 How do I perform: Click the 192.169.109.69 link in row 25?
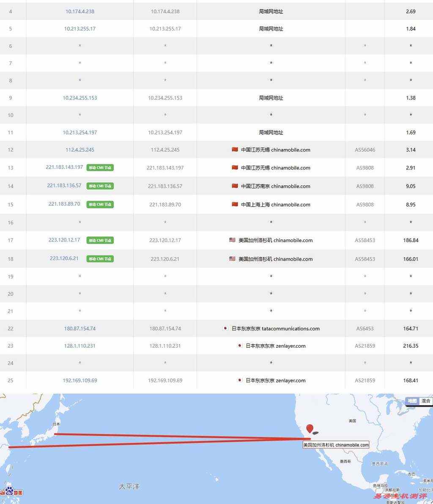[x=80, y=380]
